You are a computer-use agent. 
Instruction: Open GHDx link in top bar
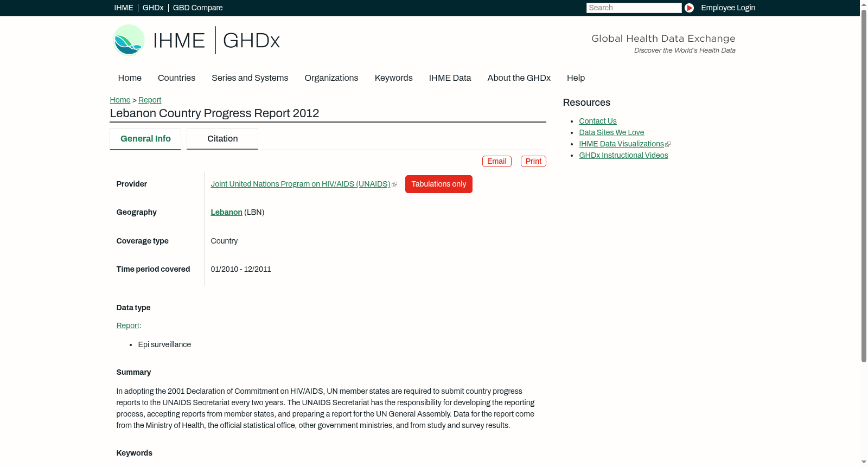coord(153,8)
